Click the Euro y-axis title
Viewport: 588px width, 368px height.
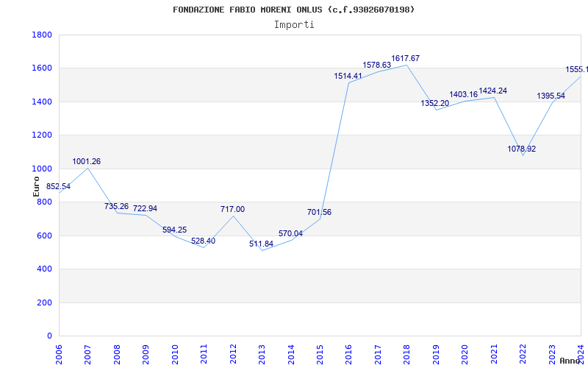37,185
